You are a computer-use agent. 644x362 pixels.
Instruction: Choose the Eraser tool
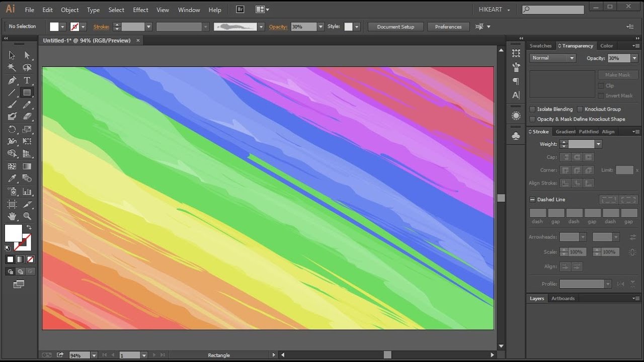[x=27, y=117]
